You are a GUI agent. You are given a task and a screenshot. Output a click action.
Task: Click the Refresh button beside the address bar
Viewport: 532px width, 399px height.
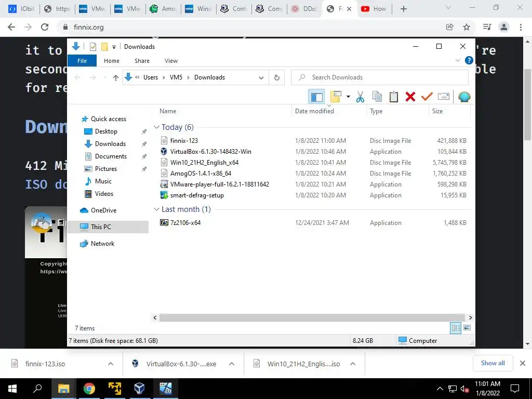(x=277, y=78)
